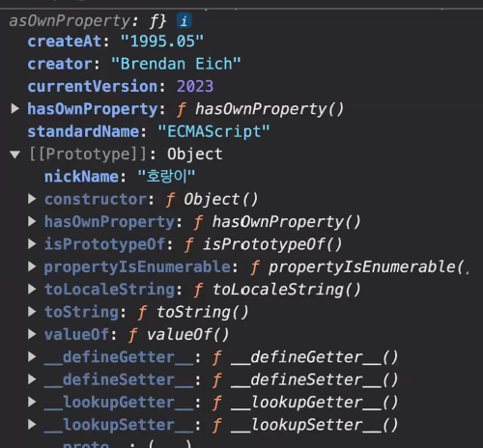Click the [[Prototype]] label text
483x448 pixels.
pos(89,154)
